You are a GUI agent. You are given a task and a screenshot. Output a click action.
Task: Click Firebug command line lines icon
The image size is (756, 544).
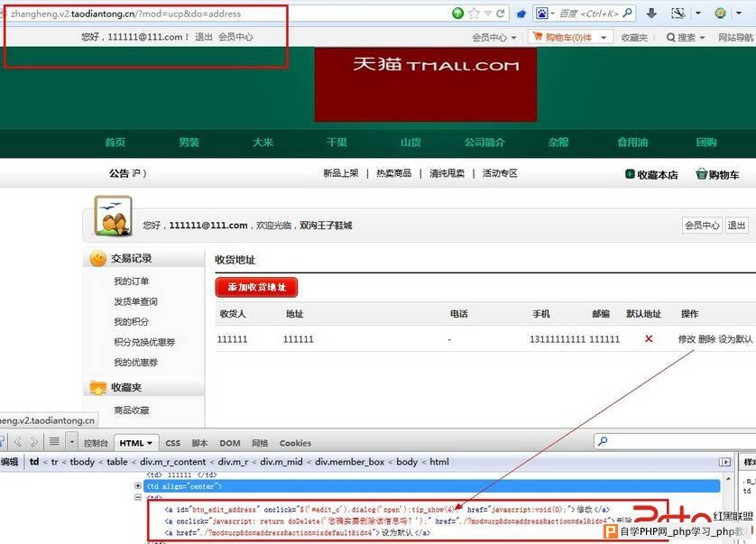(x=54, y=441)
